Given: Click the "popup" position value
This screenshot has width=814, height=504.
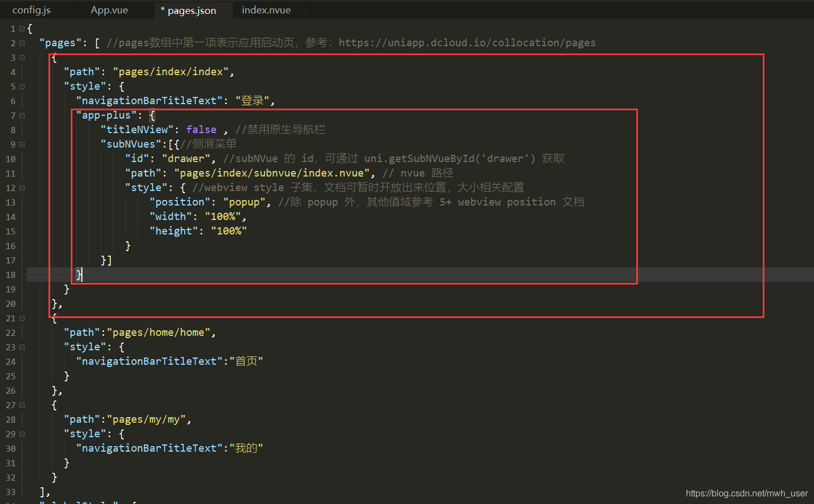Looking at the screenshot, I should tap(244, 202).
